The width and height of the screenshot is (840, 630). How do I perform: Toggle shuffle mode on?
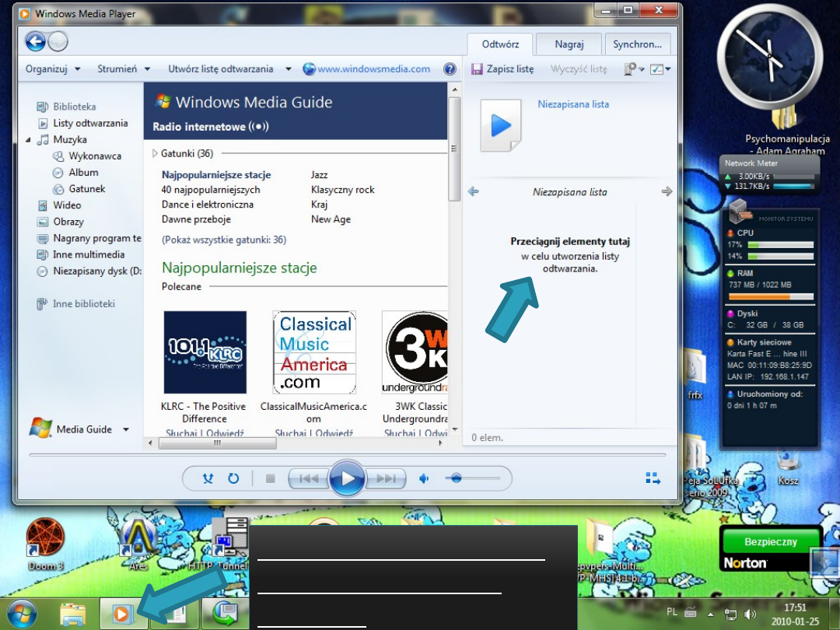tap(208, 478)
